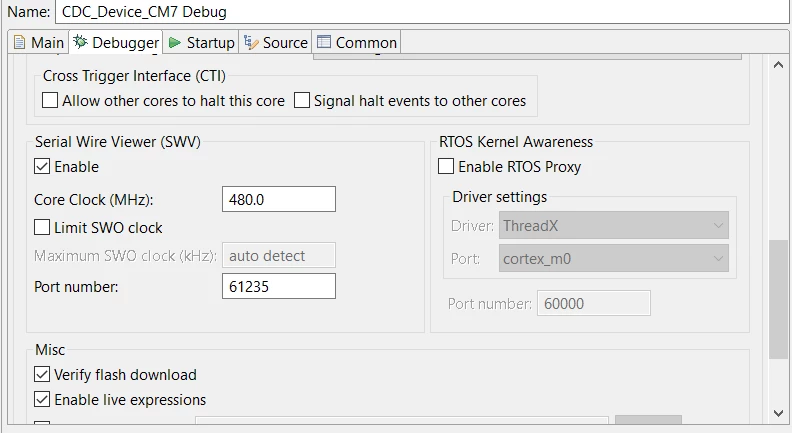
Task: Click the vertical scrollbar thumb
Action: point(778,300)
